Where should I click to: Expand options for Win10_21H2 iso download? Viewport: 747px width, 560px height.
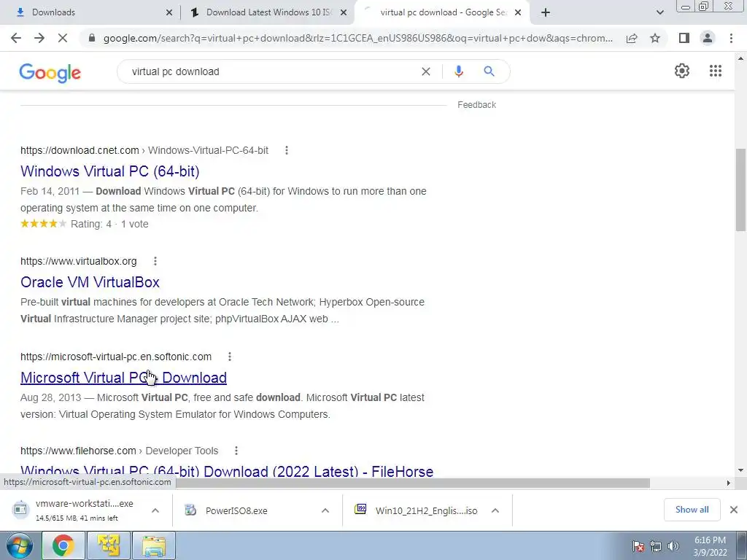495,510
